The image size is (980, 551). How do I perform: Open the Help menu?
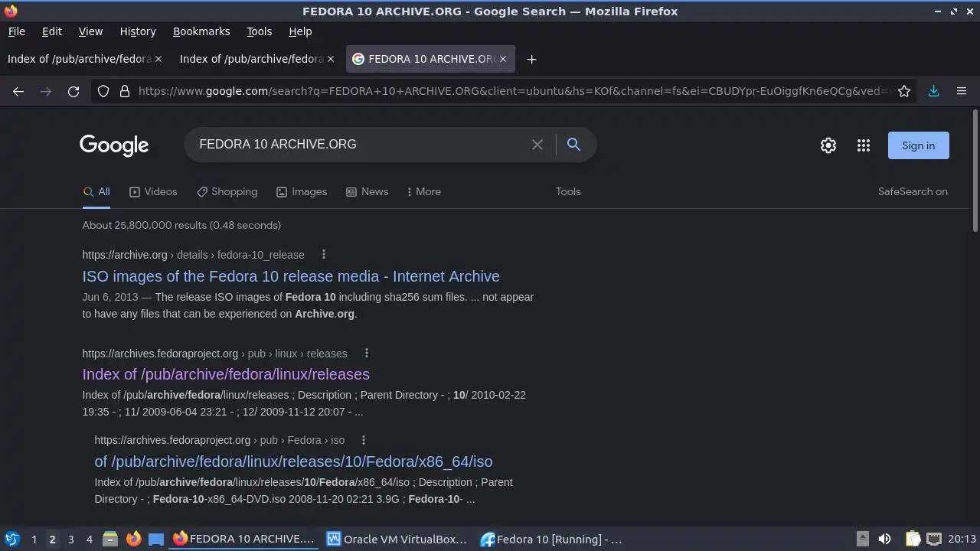tap(300, 31)
